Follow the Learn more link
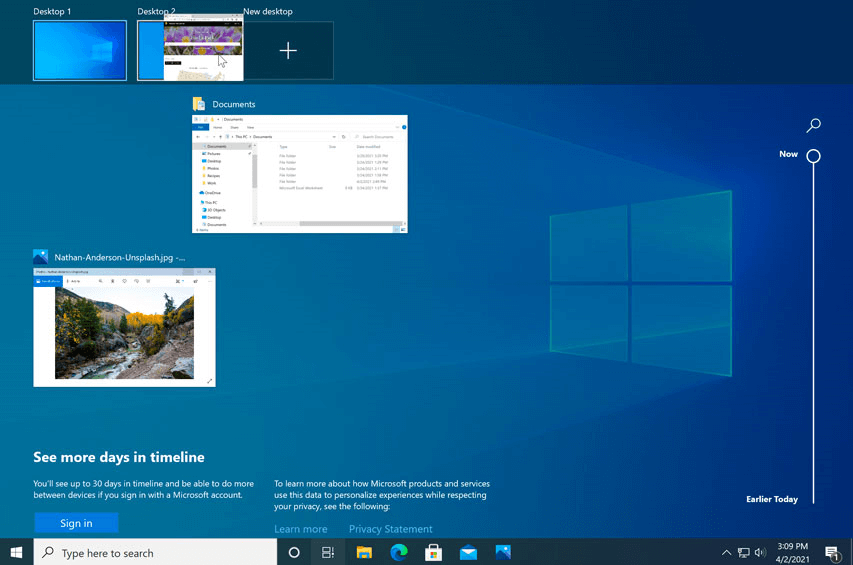 pos(300,529)
